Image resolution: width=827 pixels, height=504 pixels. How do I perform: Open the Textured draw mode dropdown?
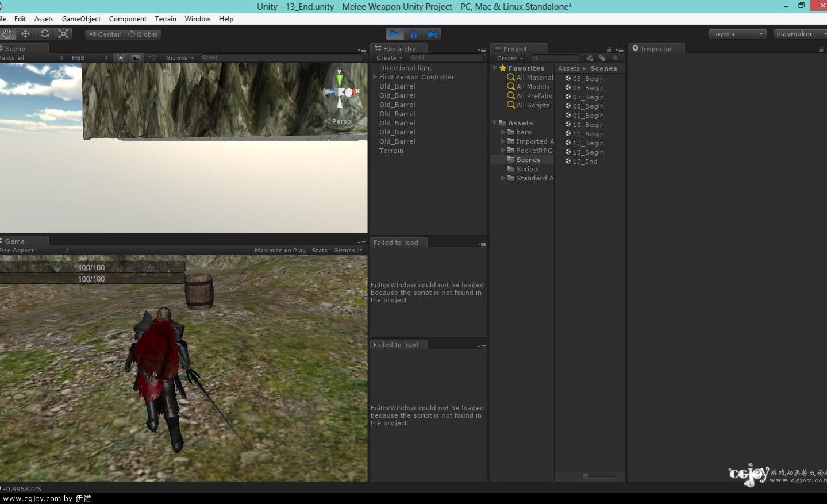point(32,58)
